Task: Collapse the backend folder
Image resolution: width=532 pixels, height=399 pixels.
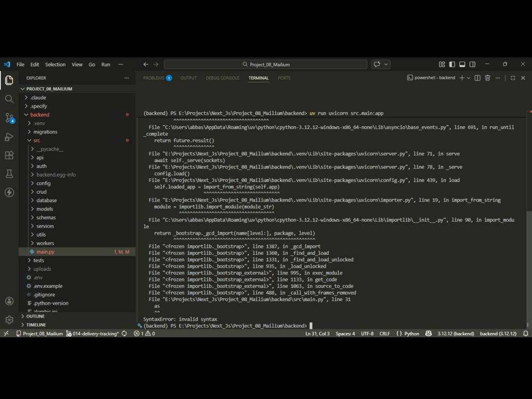Action: (77, 115)
